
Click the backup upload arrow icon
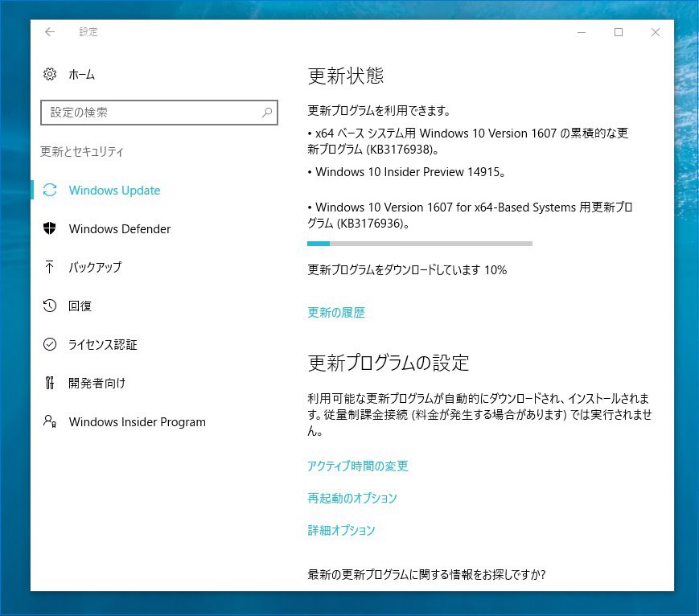coord(50,267)
